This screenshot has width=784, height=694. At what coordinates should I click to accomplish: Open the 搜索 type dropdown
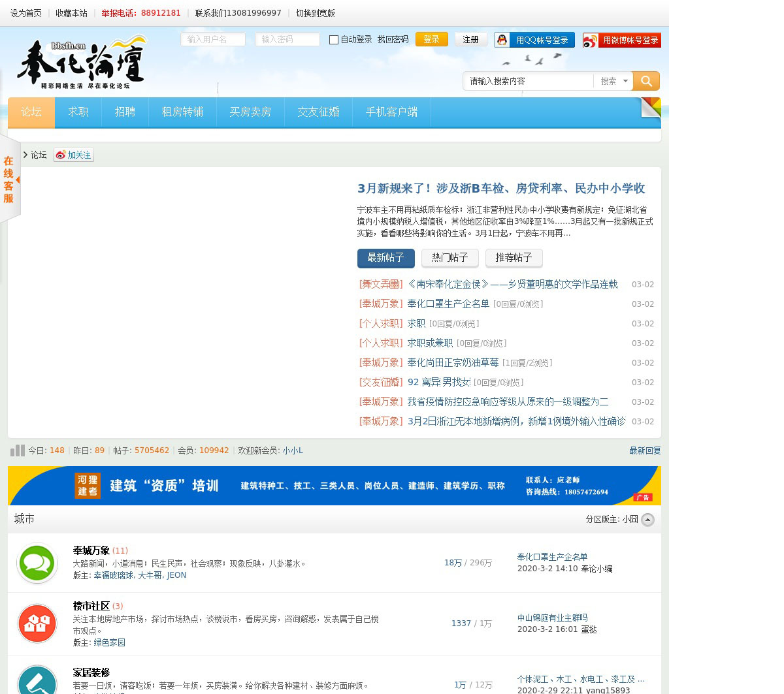[x=614, y=81]
